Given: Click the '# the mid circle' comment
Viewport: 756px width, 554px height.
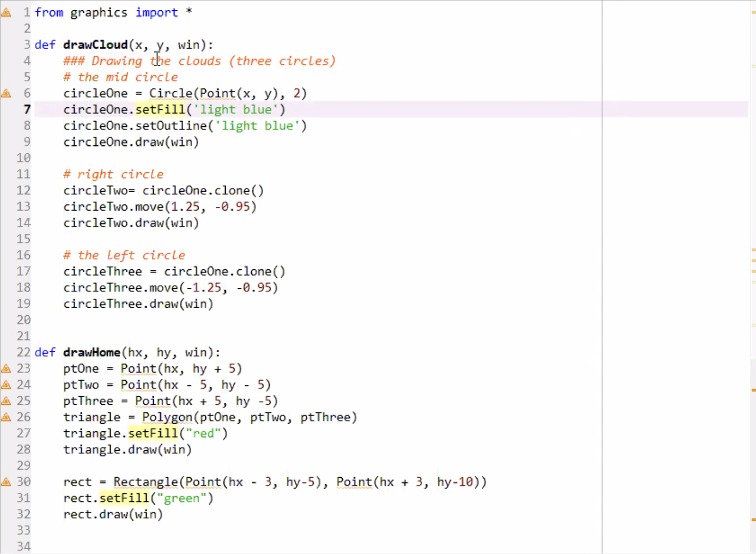Looking at the screenshot, I should click(x=121, y=77).
